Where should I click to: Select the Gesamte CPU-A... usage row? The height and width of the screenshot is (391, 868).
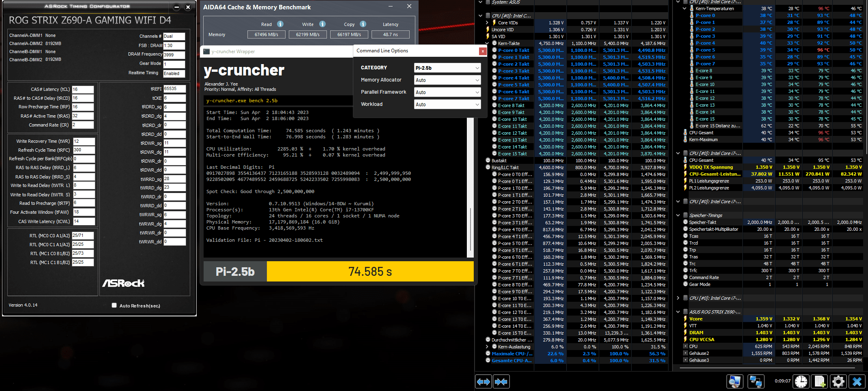click(x=577, y=361)
